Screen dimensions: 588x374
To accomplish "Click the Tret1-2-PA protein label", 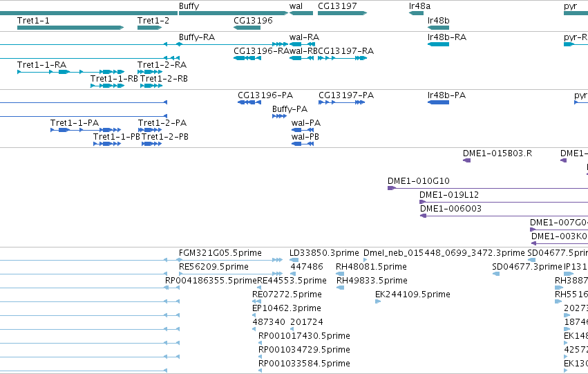I will coord(162,122).
